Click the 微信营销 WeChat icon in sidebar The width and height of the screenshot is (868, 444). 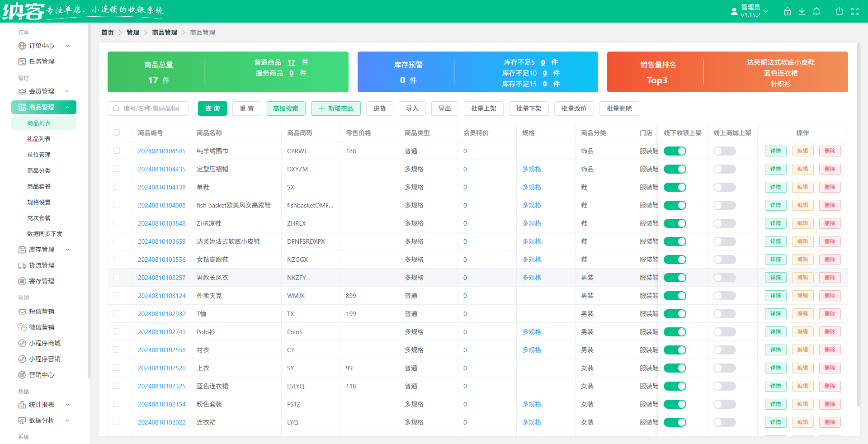tap(22, 327)
